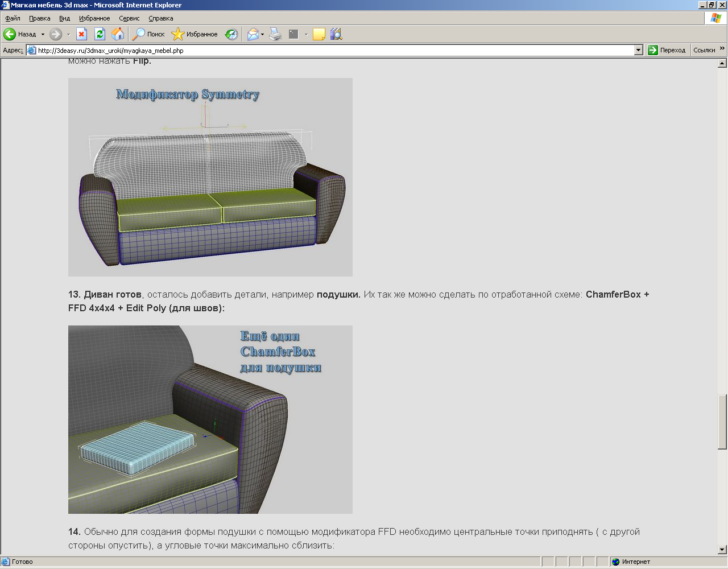Screen dimensions: 728x569
Task: Open the Сервис menu
Action: click(129, 18)
